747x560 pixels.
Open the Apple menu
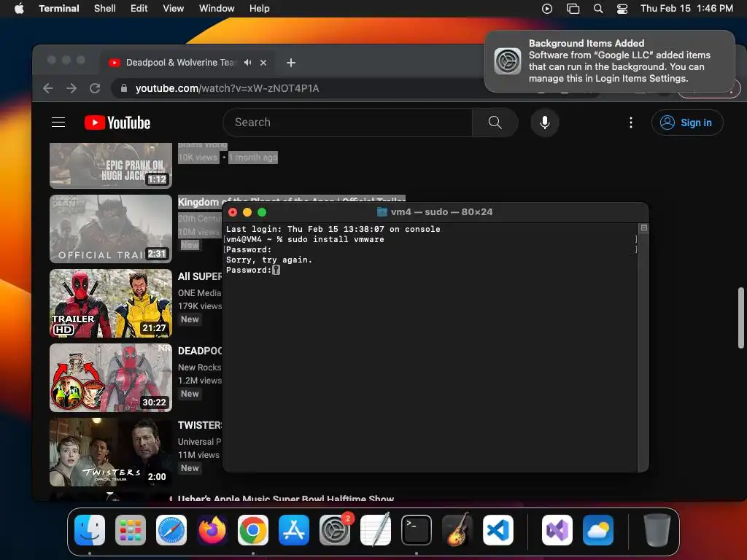[19, 9]
